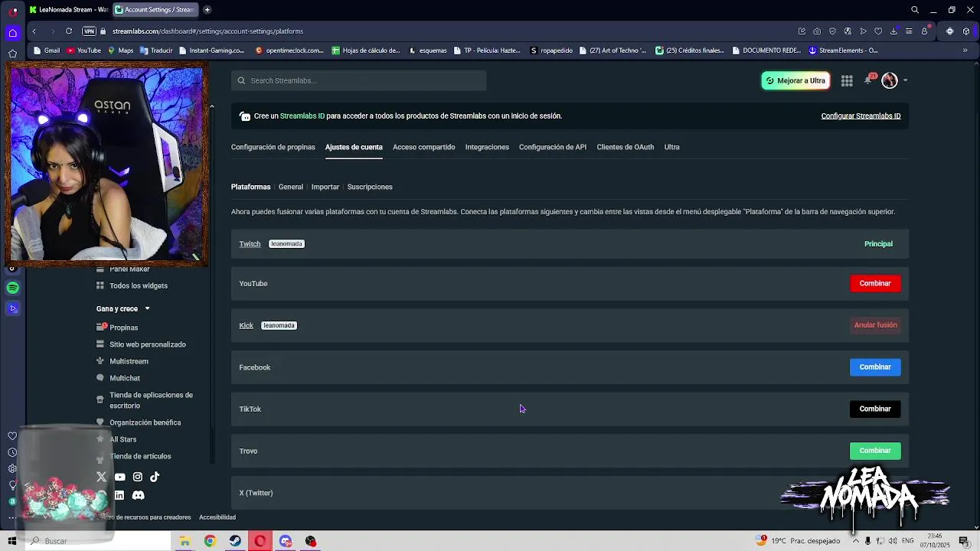Click Anular fusión for Kick
The height and width of the screenshot is (551, 980).
pyautogui.click(x=875, y=325)
